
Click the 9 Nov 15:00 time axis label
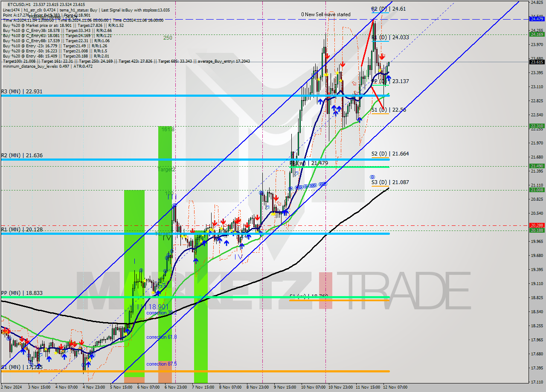pos(285,387)
